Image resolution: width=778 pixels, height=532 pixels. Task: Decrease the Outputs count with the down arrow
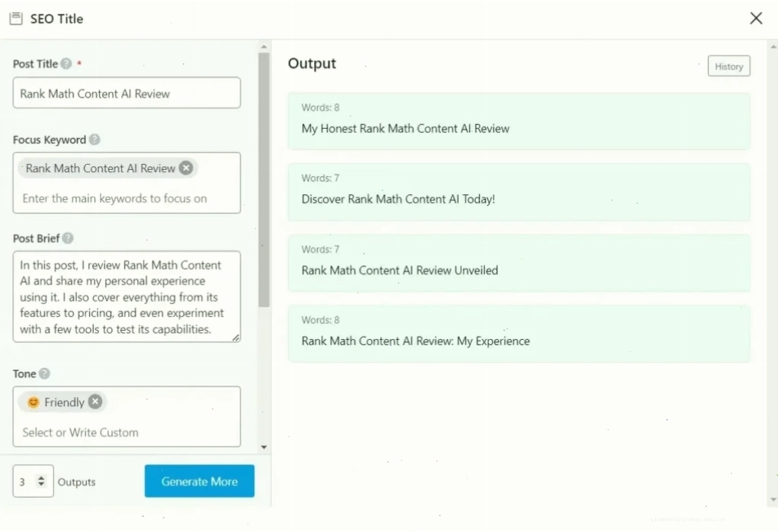click(41, 484)
